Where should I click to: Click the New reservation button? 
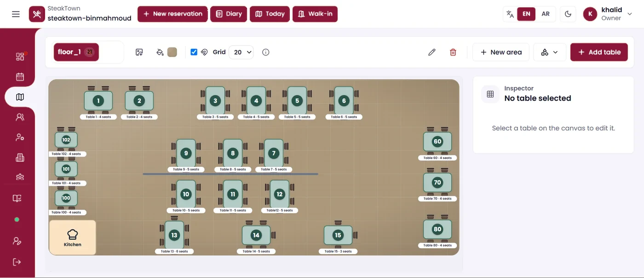(x=172, y=14)
